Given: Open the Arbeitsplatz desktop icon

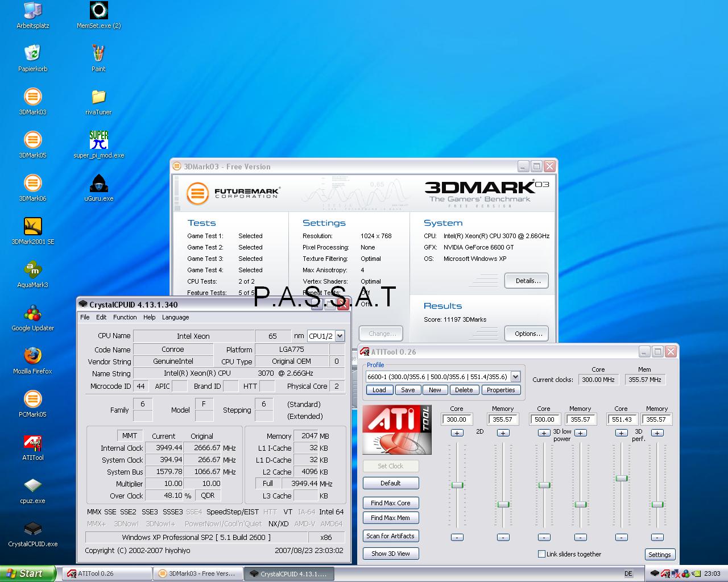Looking at the screenshot, I should 32,15.
